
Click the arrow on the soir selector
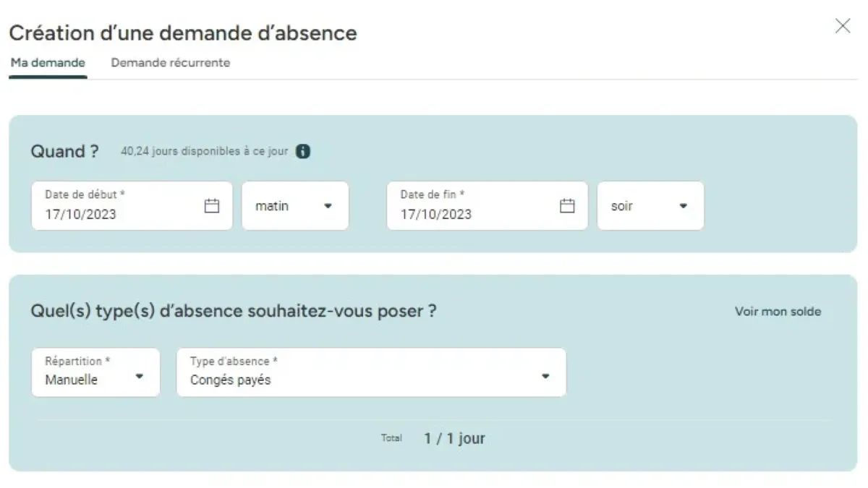pyautogui.click(x=683, y=206)
